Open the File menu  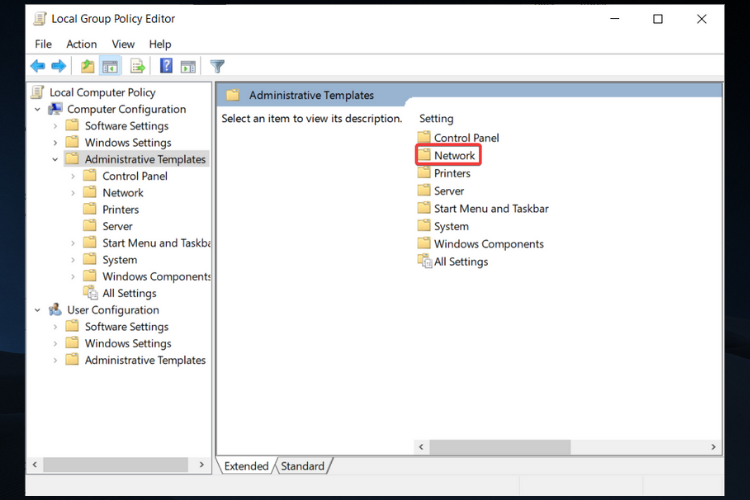click(43, 44)
